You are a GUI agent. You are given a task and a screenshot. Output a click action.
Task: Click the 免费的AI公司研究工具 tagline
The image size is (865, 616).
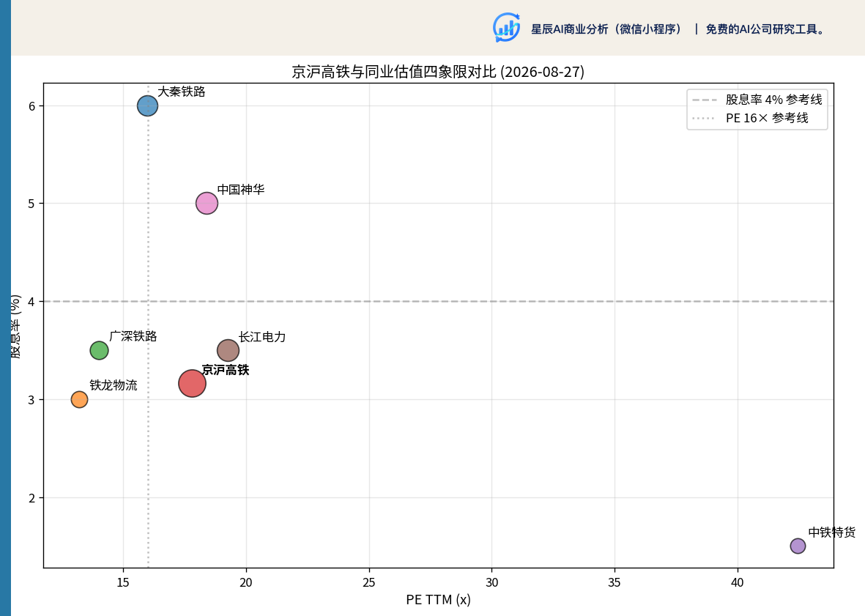click(767, 29)
